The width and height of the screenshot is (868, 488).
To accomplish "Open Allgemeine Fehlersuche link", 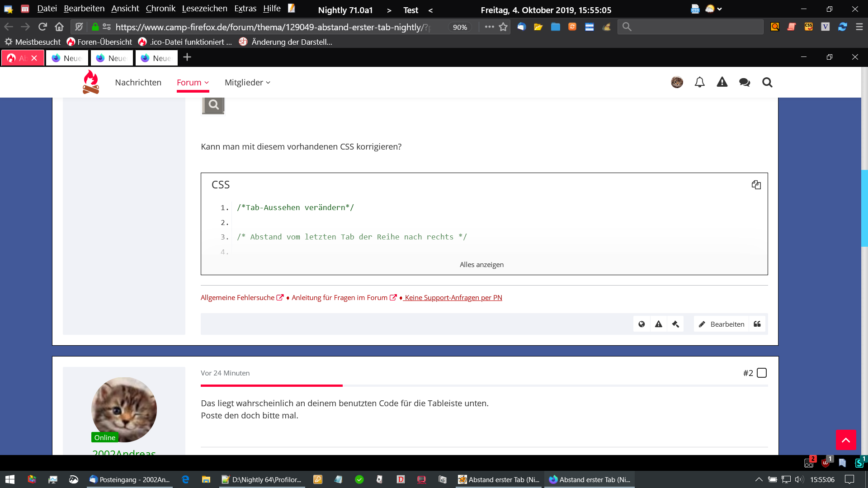I will (237, 298).
